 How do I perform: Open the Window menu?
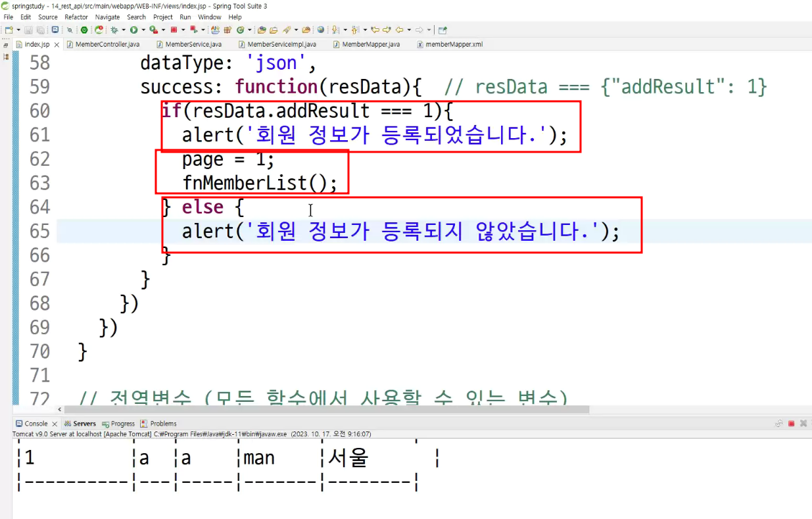coord(210,17)
